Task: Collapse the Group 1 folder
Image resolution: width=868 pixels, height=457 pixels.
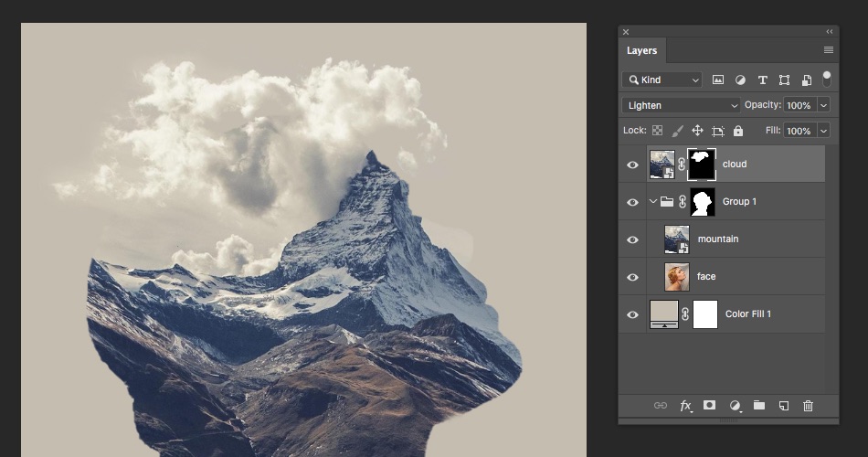Action: tap(653, 202)
